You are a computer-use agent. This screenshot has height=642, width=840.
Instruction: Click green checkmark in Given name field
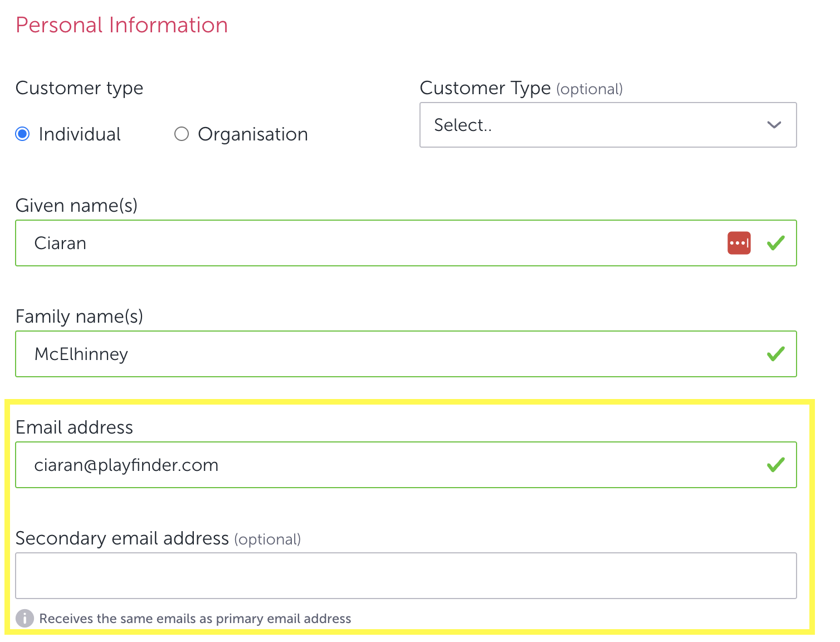point(775,243)
